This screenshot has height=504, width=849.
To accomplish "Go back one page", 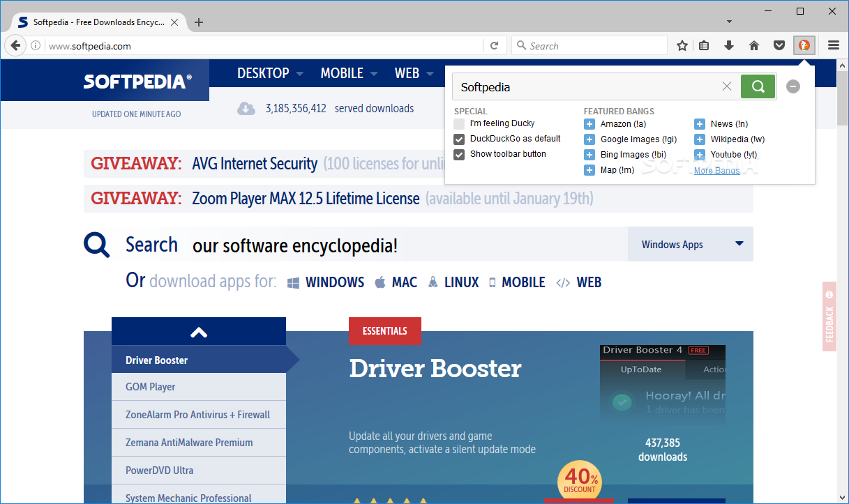I will tap(15, 46).
